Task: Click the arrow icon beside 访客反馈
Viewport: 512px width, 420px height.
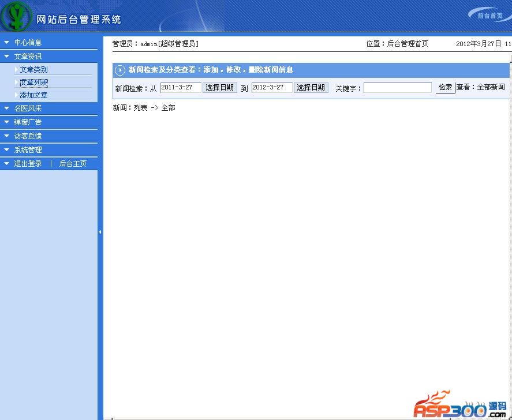Action: click(6, 136)
